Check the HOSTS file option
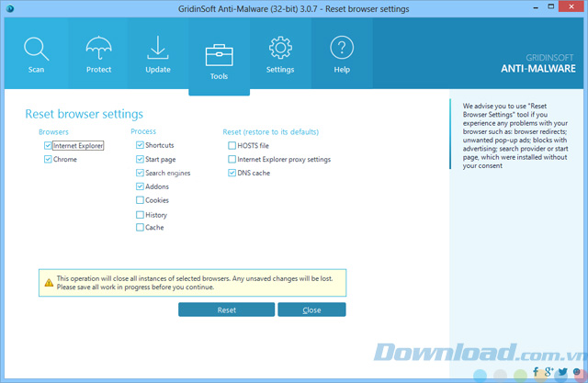588x383 pixels. (x=232, y=145)
